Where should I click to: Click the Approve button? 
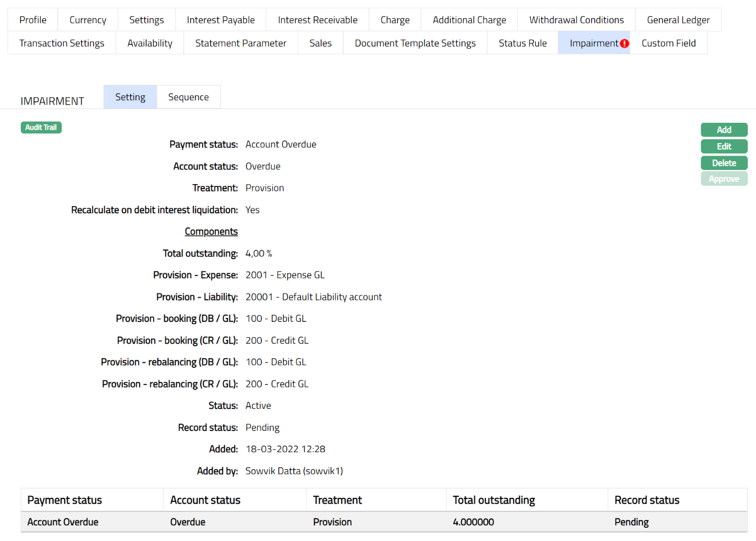click(x=724, y=179)
